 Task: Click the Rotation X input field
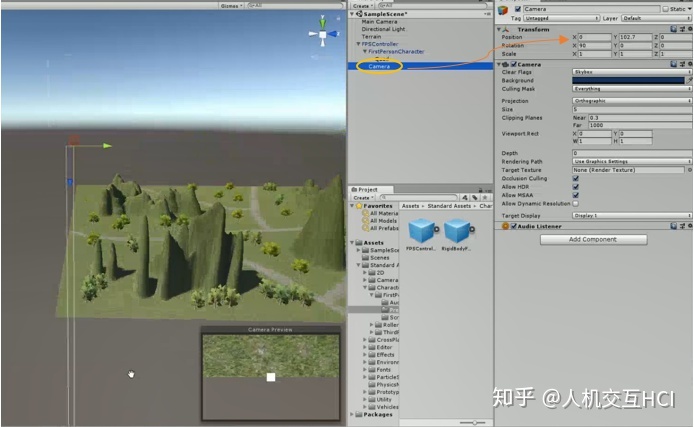(594, 46)
